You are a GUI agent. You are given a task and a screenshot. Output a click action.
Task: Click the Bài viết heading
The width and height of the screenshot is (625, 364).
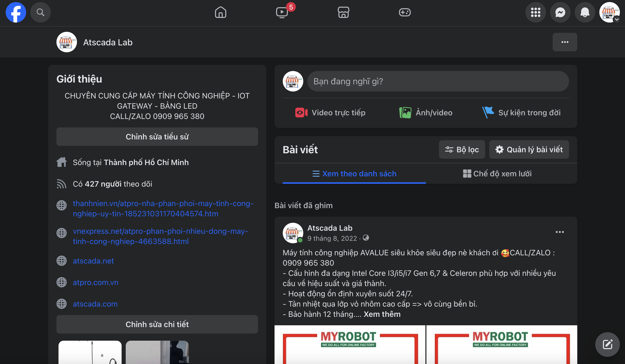click(300, 149)
